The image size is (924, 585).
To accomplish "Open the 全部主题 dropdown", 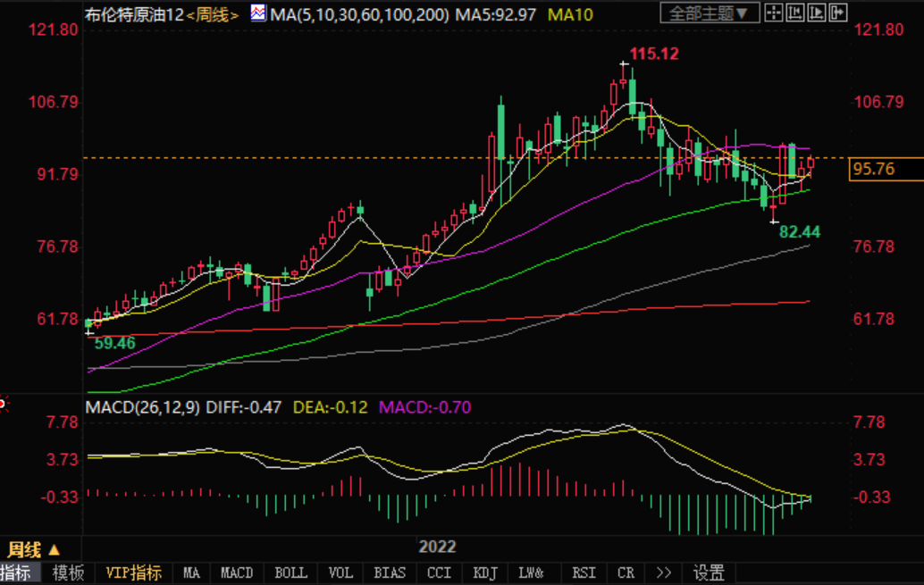I will click(x=710, y=13).
